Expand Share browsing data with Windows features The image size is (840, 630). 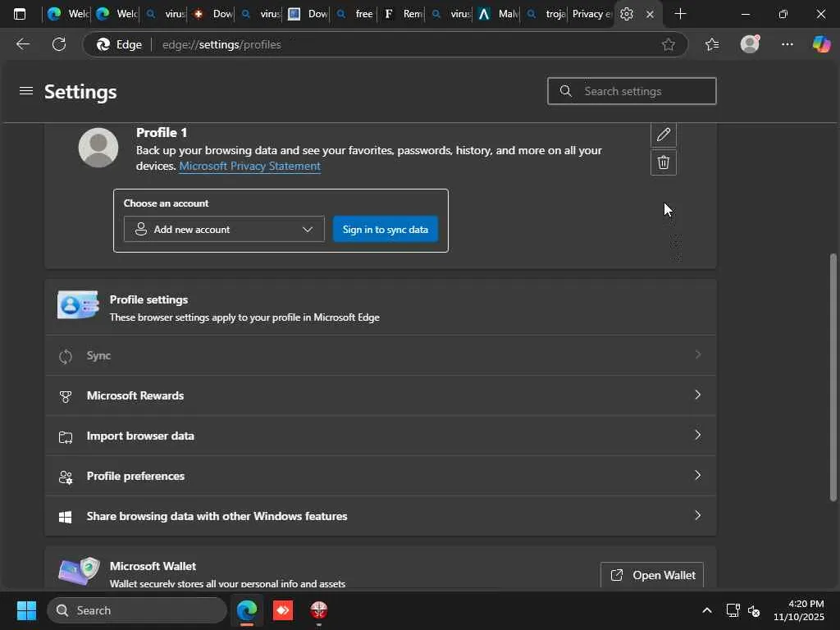click(x=381, y=516)
